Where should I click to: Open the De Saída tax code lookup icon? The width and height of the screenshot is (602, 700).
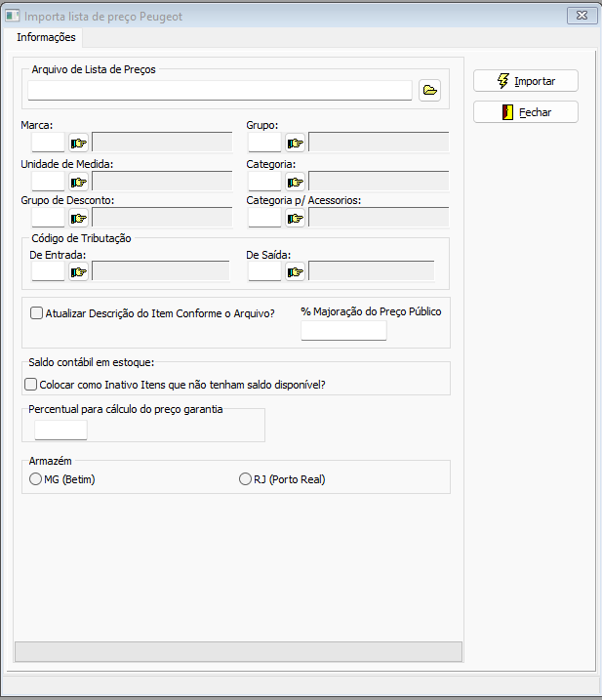click(295, 271)
